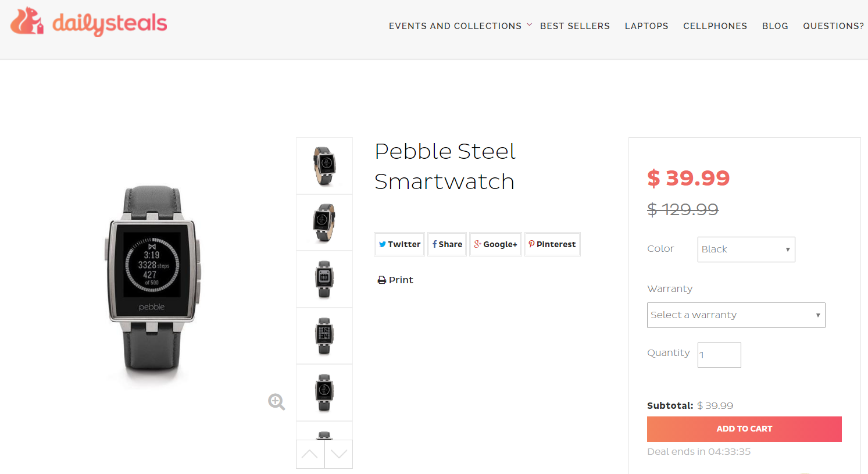Click the Quantity input field
Image resolution: width=868 pixels, height=474 pixels.
(719, 355)
